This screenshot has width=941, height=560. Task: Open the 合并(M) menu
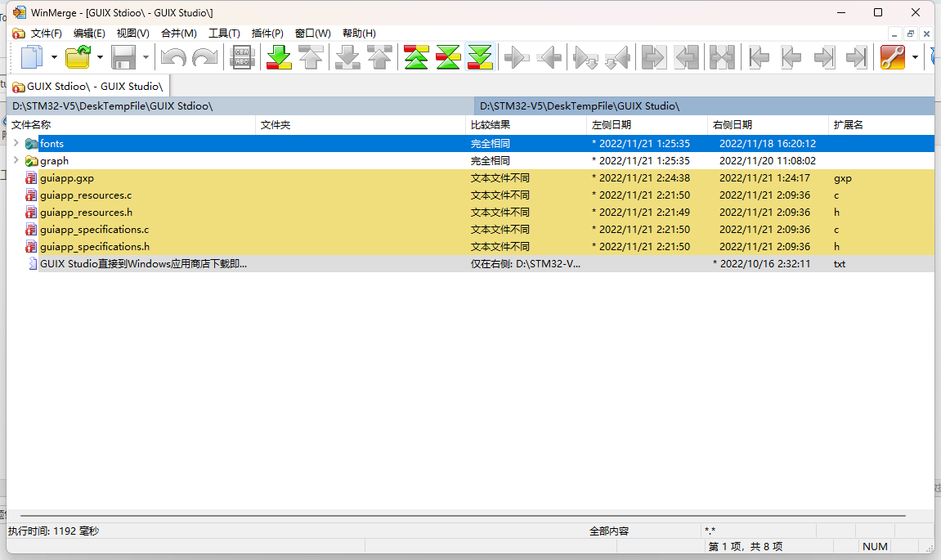[179, 34]
